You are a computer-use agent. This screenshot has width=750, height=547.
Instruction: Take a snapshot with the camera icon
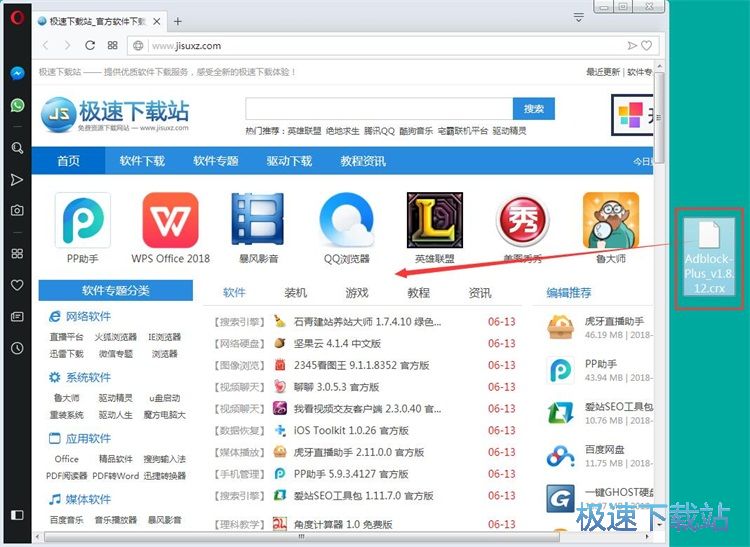pos(17,210)
